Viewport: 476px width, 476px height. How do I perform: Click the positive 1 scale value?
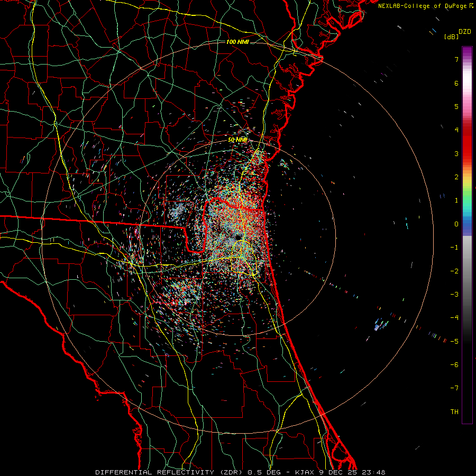[456, 200]
